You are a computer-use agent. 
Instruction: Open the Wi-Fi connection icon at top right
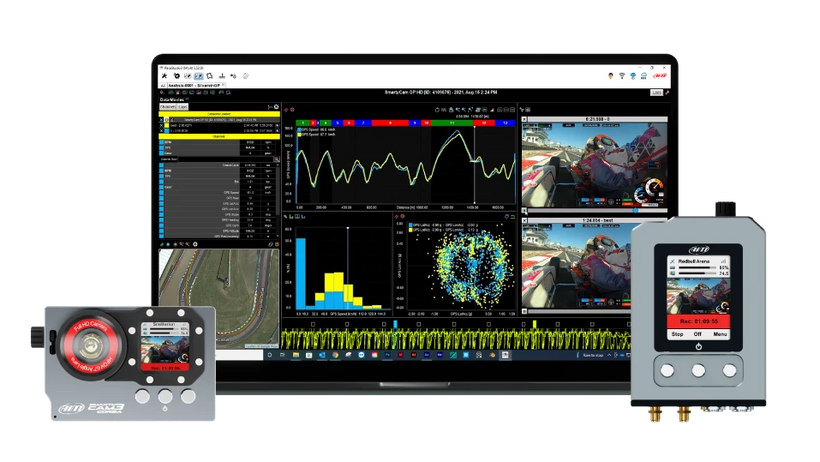622,76
